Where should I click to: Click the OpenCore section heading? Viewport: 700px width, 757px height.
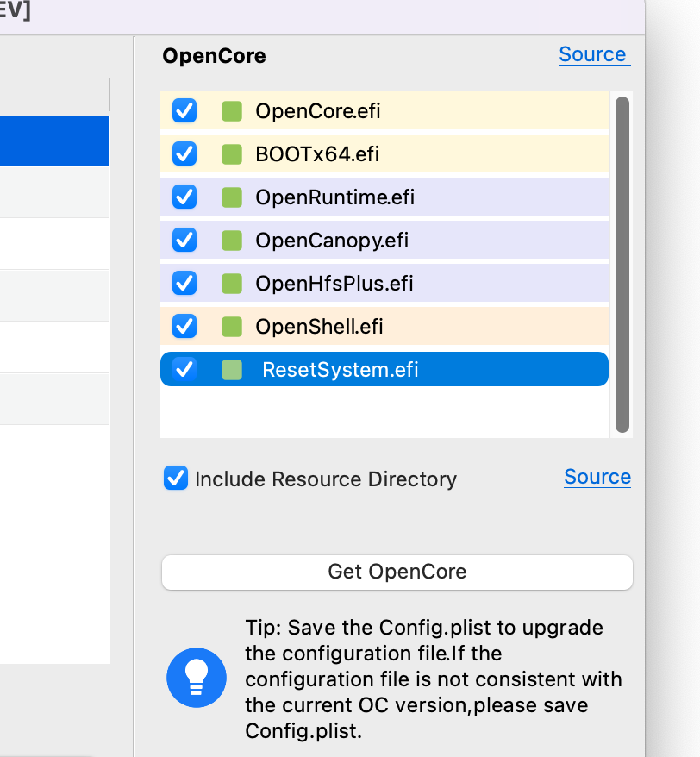[214, 55]
